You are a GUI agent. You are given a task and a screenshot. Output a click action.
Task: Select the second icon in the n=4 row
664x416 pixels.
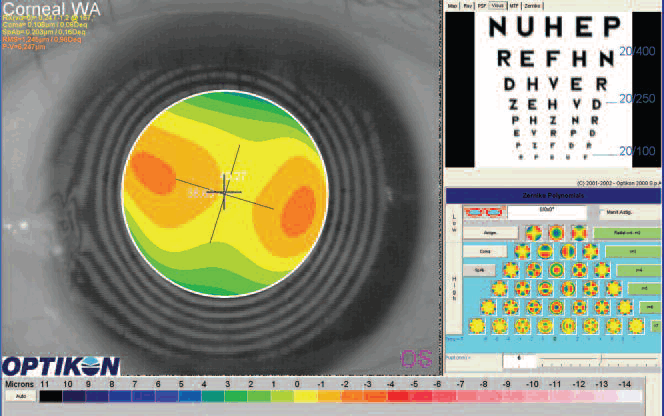534,270
